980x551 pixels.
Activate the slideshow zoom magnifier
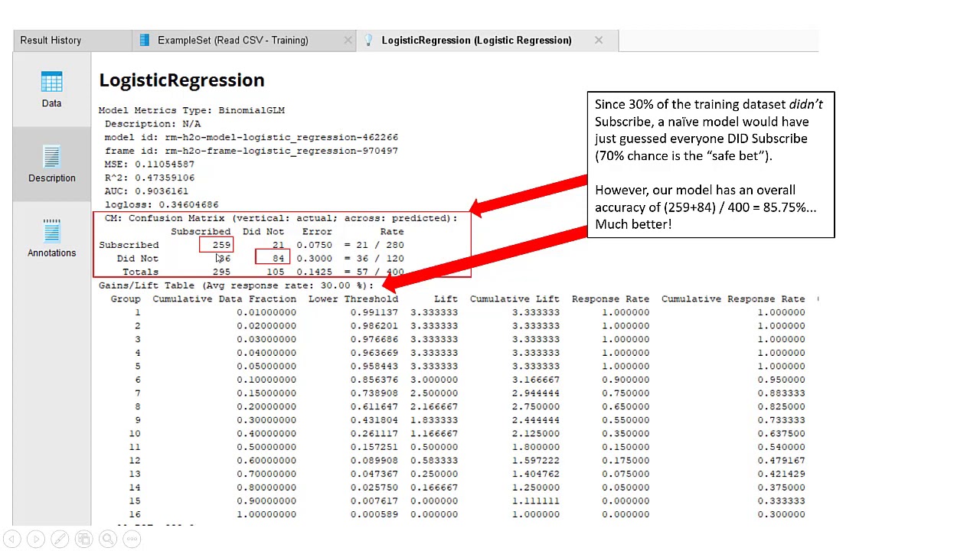[x=108, y=540]
